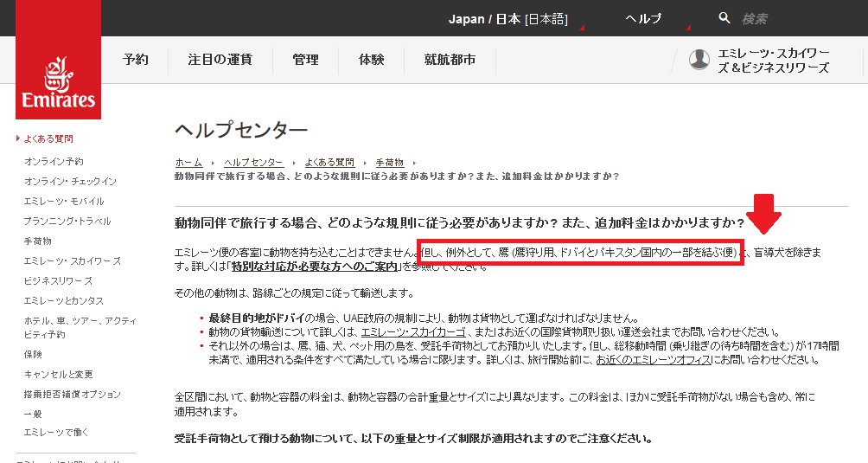Viewport: 868px width, 463px height.
Task: Go to 手荷物 in the breadcrumb
Action: click(390, 163)
